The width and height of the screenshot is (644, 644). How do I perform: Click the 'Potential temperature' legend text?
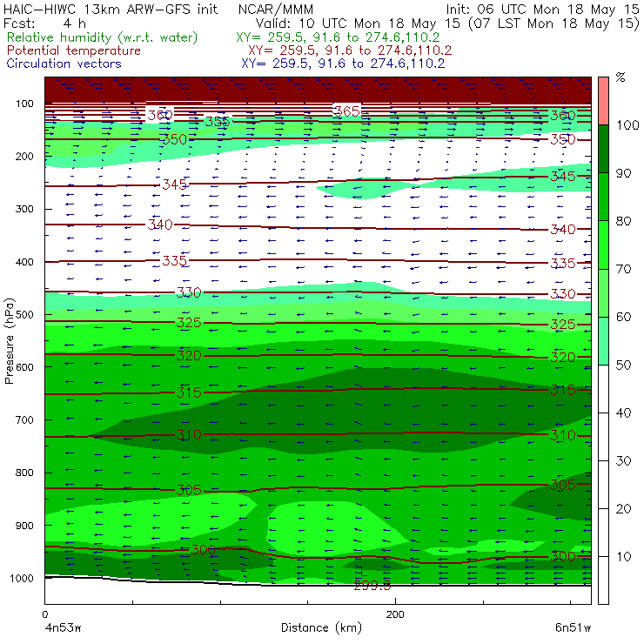click(x=73, y=50)
